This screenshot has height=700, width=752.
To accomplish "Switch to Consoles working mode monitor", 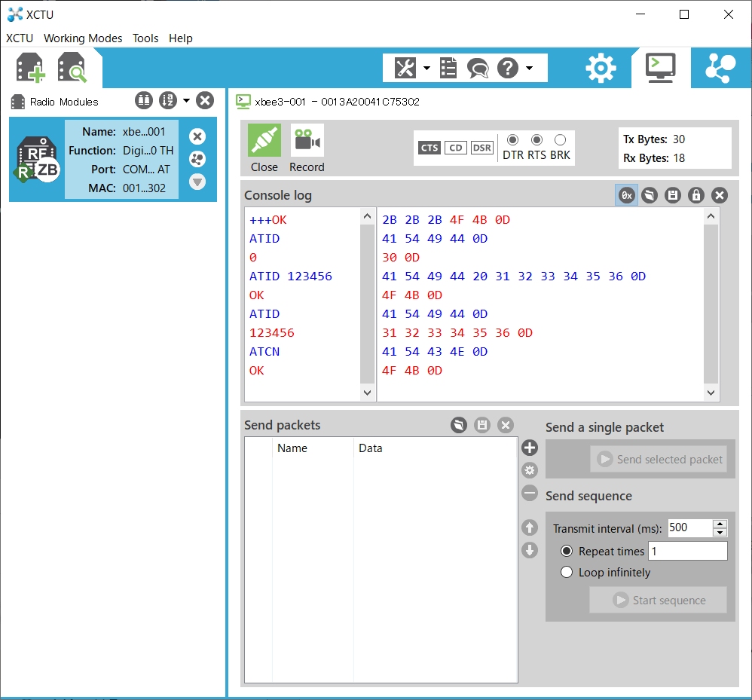I will (x=660, y=68).
